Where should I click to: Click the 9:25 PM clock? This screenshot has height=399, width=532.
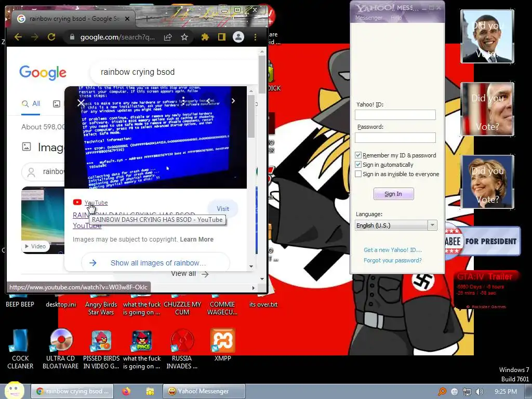point(506,392)
